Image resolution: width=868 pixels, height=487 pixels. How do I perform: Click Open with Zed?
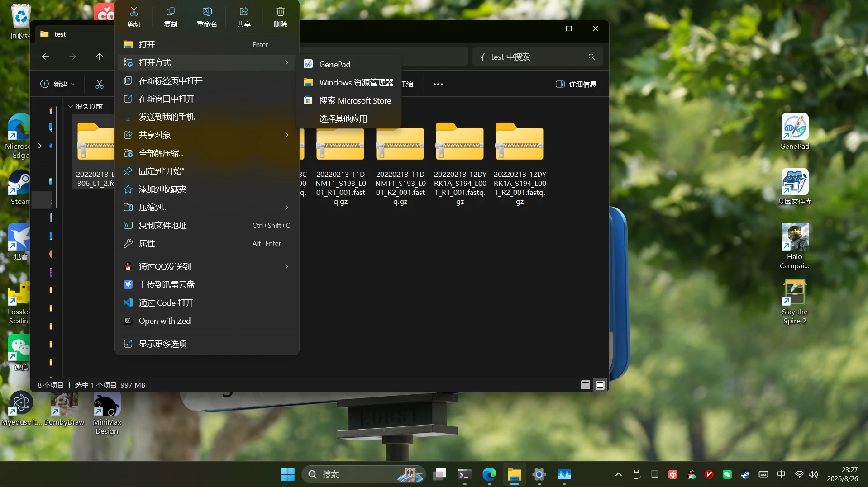point(207,321)
